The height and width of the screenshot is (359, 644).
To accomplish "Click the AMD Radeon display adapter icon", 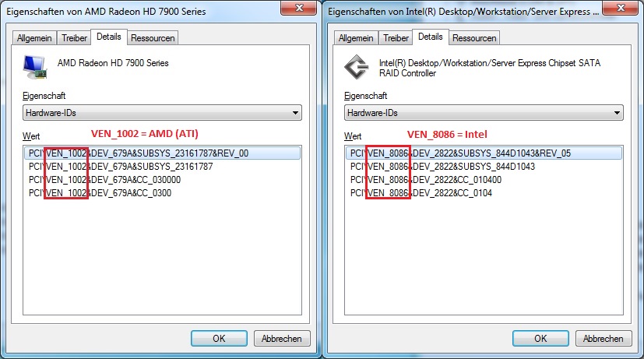I will tap(35, 67).
